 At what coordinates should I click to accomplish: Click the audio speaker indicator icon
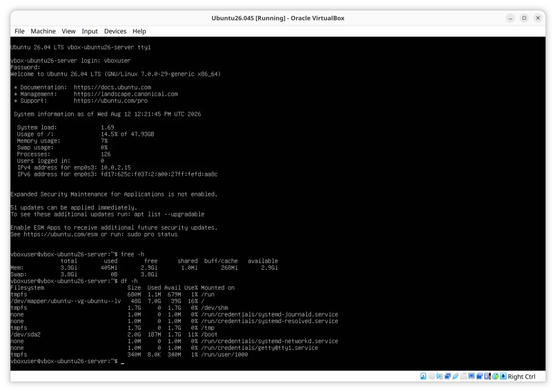[440, 376]
